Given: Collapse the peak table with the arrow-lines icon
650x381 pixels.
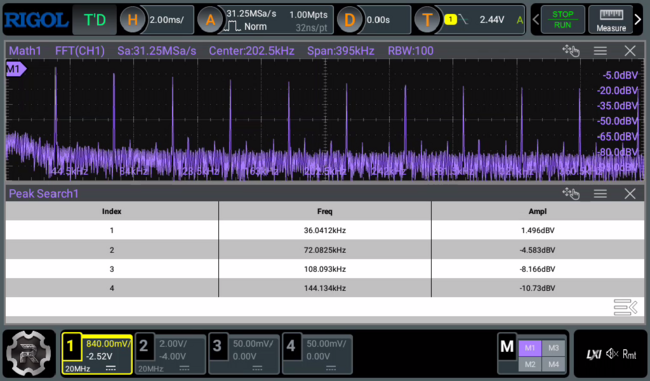Looking at the screenshot, I should (625, 307).
